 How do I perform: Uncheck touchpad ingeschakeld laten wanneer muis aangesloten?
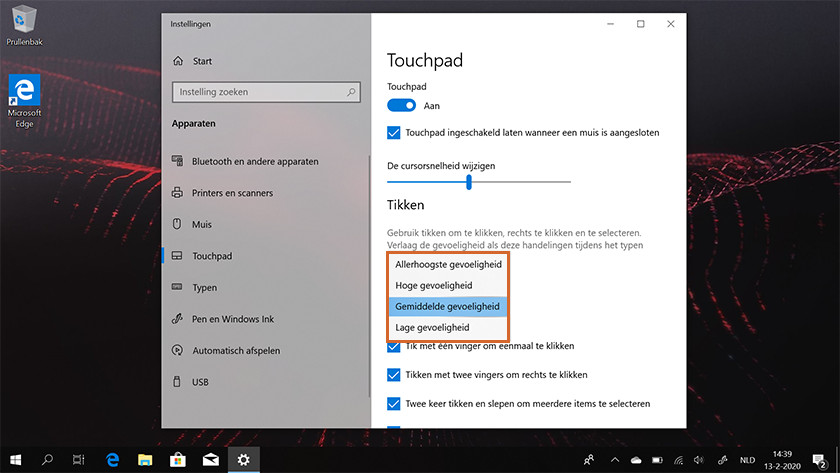(394, 132)
